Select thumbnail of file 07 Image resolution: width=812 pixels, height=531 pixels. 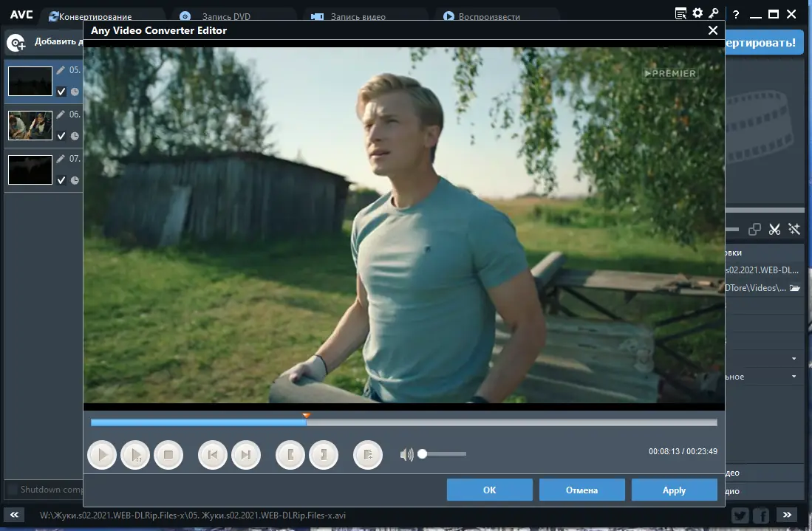(30, 170)
